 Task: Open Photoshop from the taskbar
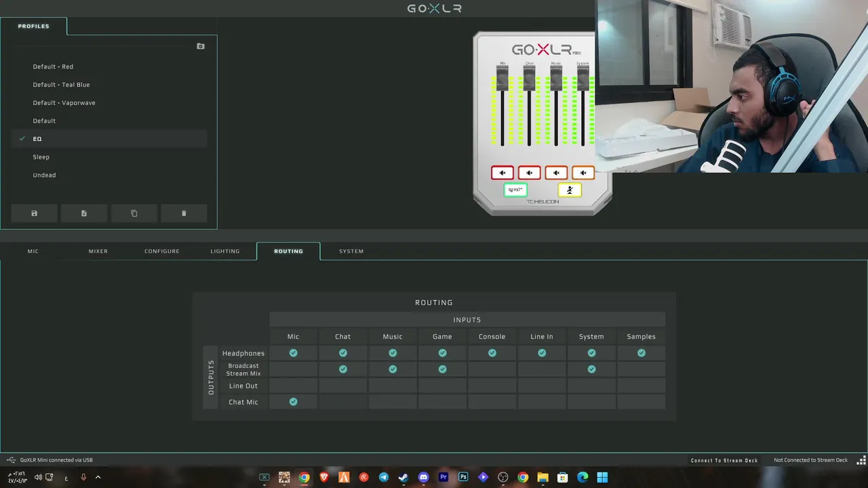[x=463, y=477]
